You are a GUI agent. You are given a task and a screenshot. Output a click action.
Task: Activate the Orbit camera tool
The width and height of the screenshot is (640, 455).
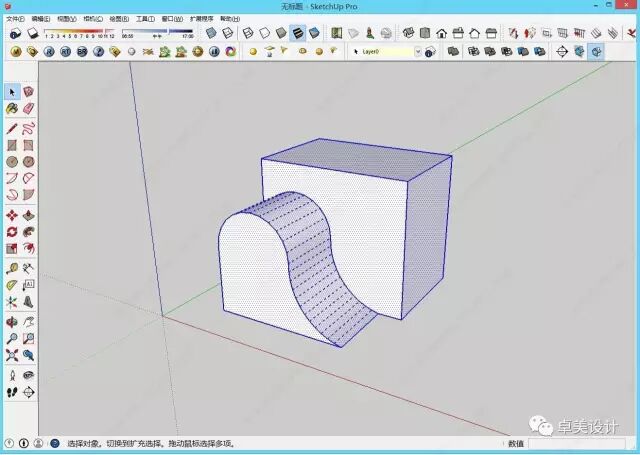pyautogui.click(x=12, y=322)
